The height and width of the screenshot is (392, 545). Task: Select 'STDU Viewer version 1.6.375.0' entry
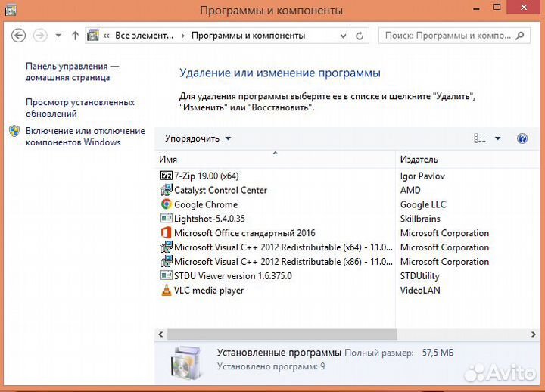pos(233,276)
